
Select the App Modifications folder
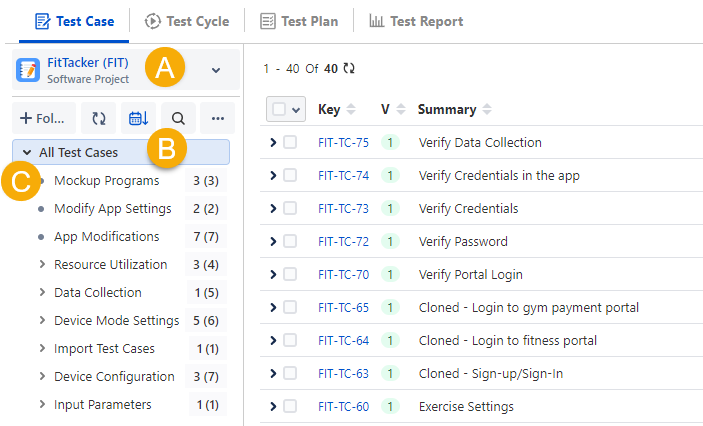(107, 237)
